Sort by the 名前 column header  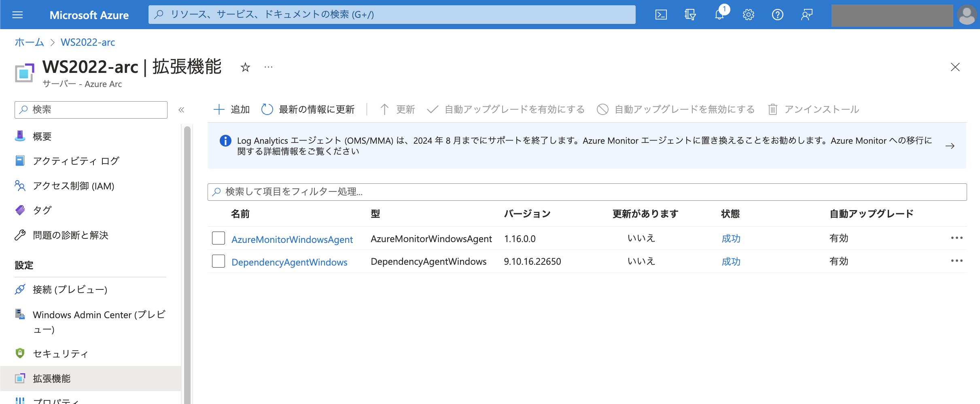pyautogui.click(x=240, y=214)
